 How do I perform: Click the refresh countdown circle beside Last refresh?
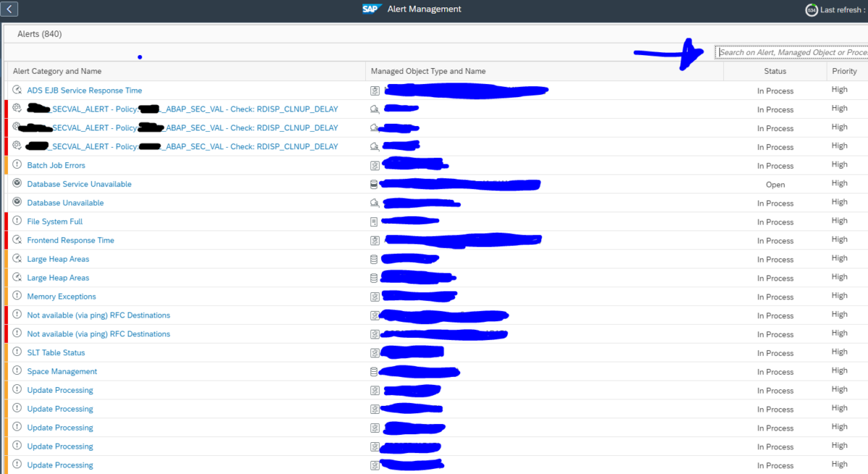click(811, 10)
